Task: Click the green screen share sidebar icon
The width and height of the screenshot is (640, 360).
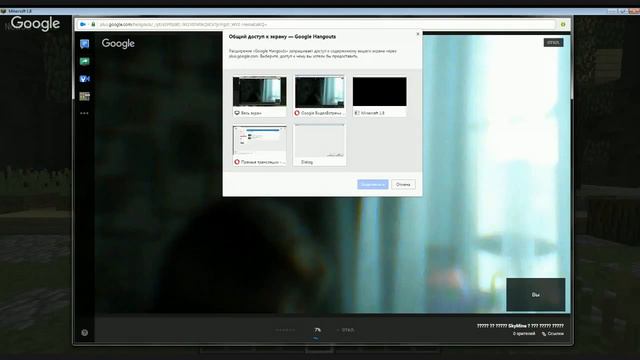Action: point(84,62)
